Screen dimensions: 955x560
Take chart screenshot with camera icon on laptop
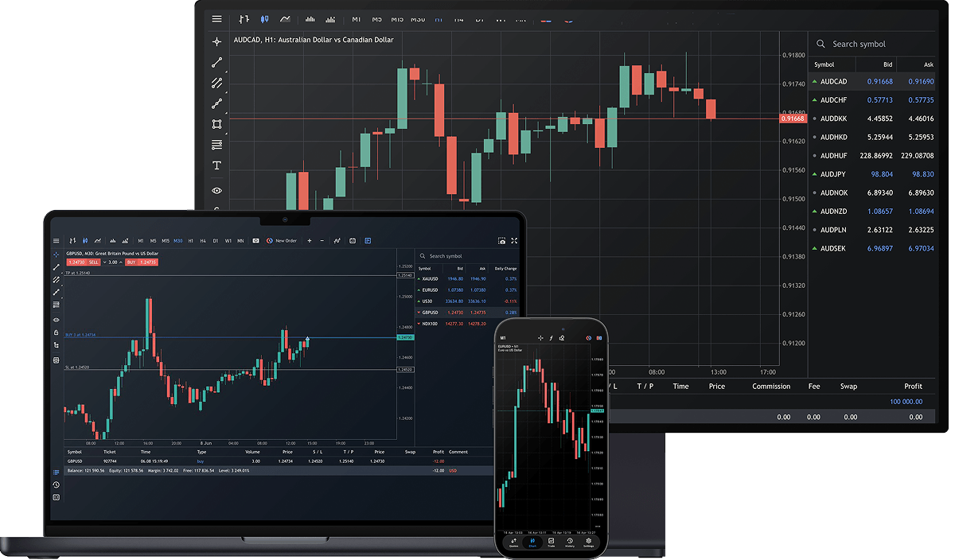(x=502, y=240)
